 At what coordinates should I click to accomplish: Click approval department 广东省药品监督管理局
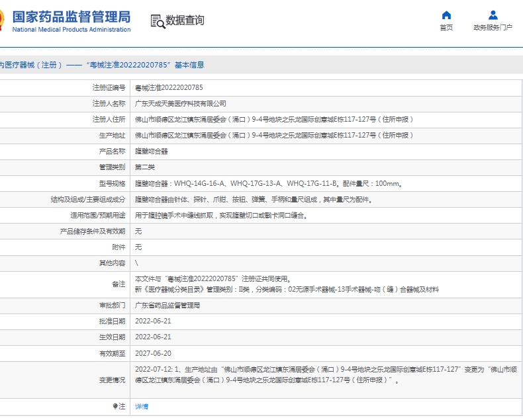167,306
